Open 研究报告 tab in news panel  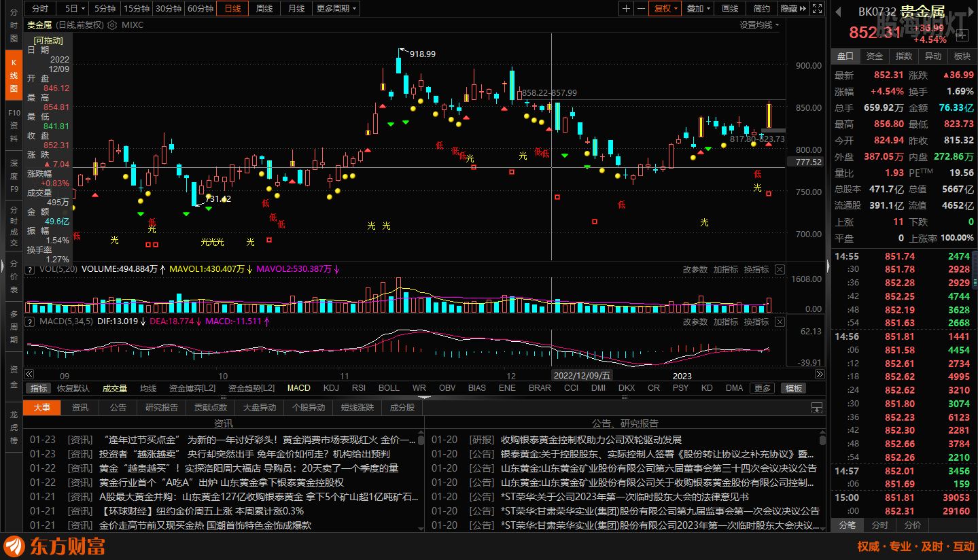(162, 407)
